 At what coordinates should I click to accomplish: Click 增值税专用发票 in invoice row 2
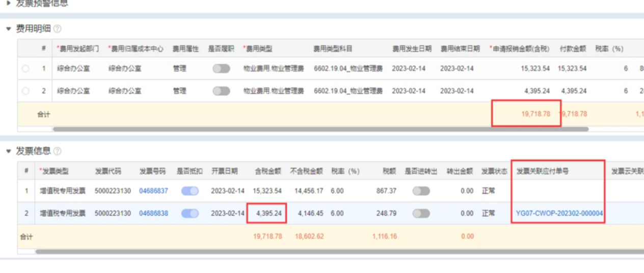63,213
